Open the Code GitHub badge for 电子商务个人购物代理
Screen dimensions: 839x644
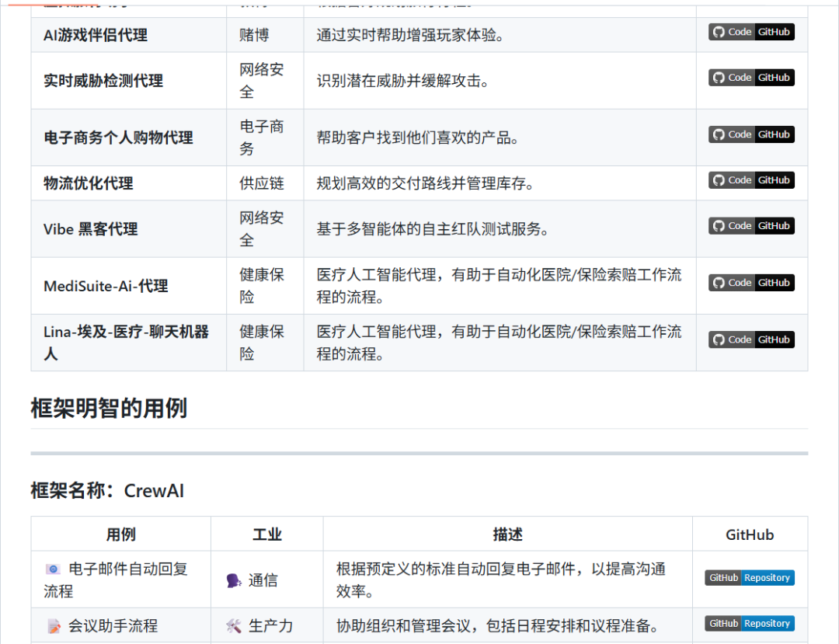pos(751,134)
